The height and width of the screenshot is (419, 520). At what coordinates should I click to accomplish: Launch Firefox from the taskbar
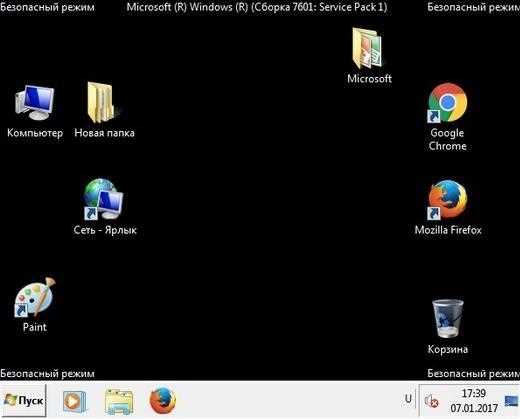(163, 400)
